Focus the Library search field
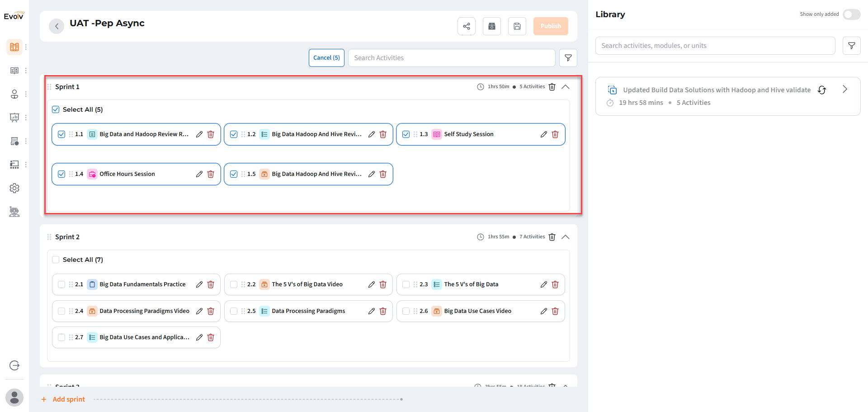The image size is (868, 412). click(x=715, y=46)
